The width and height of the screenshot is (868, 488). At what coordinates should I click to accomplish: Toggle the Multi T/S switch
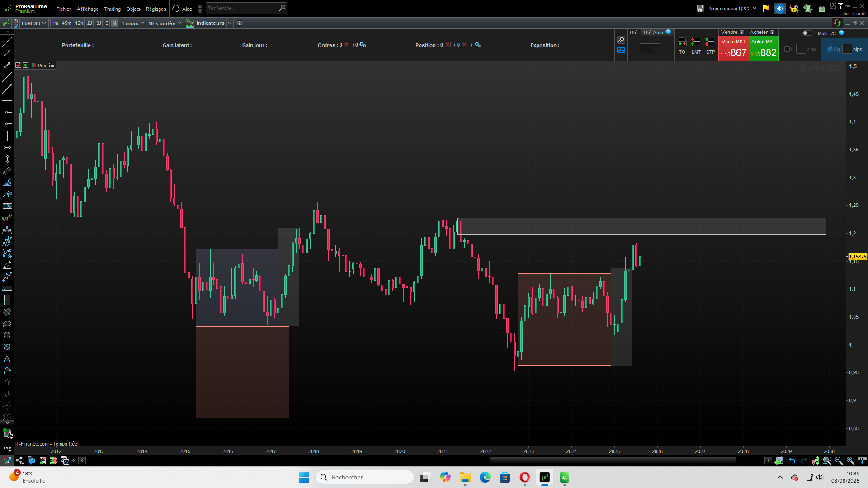pos(807,33)
